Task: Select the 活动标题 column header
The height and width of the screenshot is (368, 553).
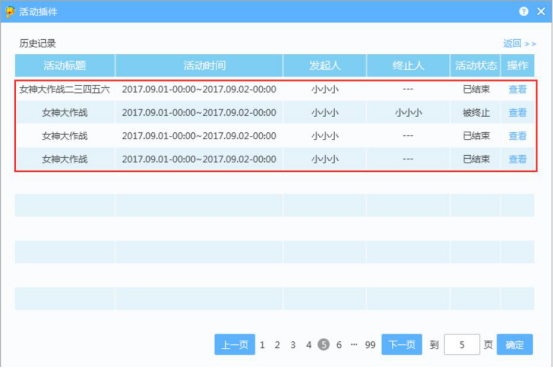Action: [65, 65]
